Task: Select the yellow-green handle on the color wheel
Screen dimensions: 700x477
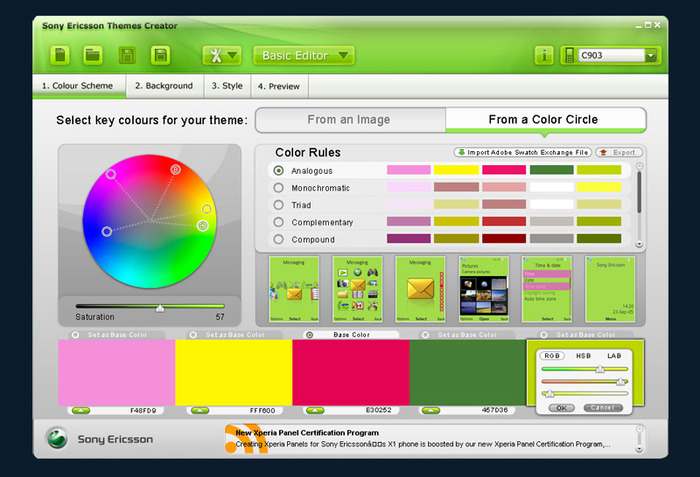Action: pyautogui.click(x=203, y=226)
